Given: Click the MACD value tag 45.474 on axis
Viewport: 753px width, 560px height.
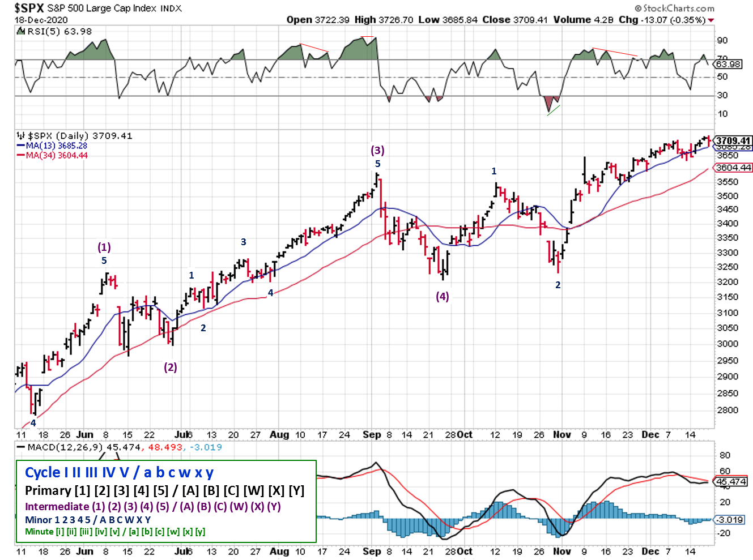Looking at the screenshot, I should (731, 482).
